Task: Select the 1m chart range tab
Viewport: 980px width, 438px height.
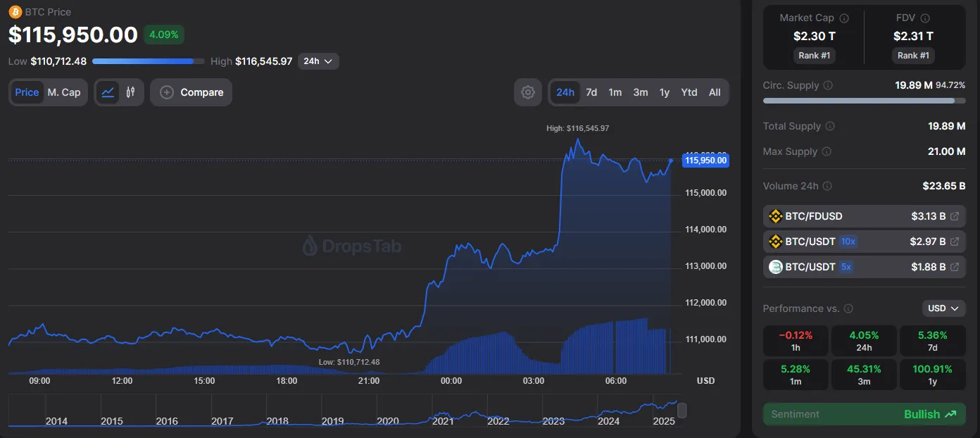Action: pos(615,92)
